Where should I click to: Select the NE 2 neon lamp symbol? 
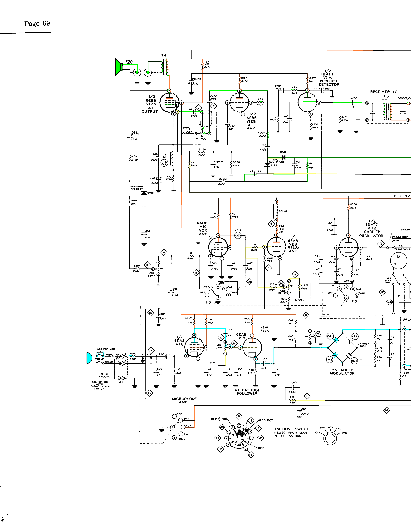(x=238, y=236)
